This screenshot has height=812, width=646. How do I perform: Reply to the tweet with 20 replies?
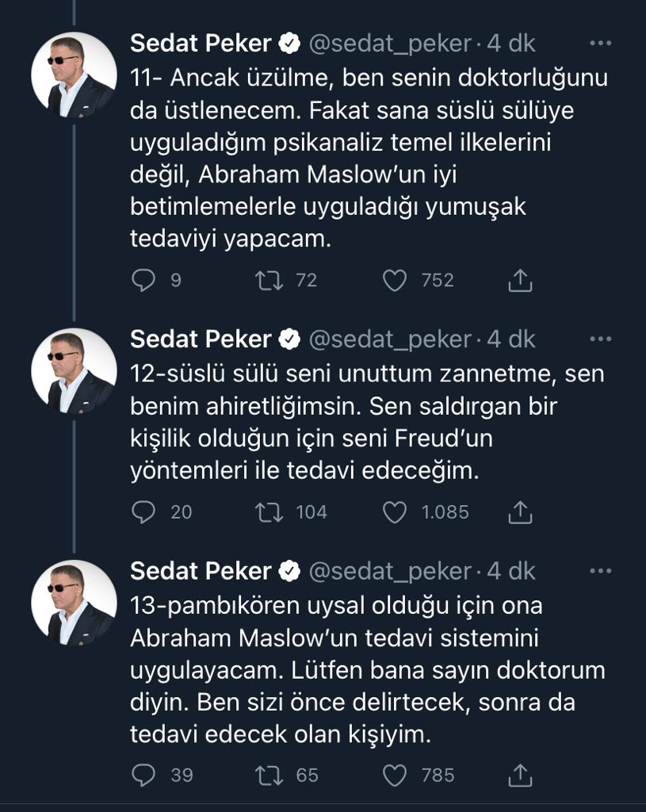coord(143,512)
